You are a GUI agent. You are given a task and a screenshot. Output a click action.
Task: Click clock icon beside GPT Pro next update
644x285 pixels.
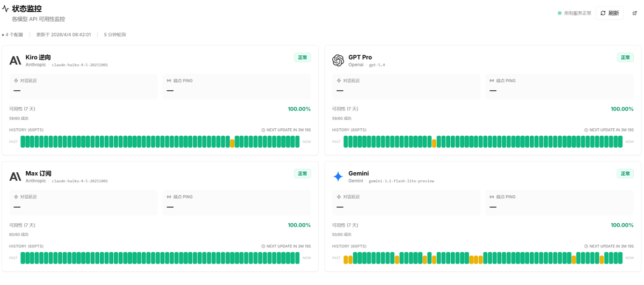586,130
